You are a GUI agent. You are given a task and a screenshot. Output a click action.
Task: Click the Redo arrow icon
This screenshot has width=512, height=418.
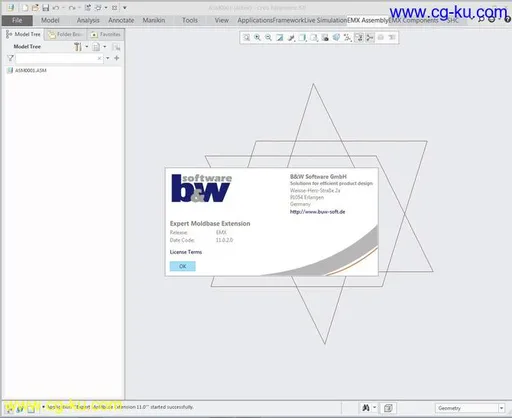pos(72,7)
